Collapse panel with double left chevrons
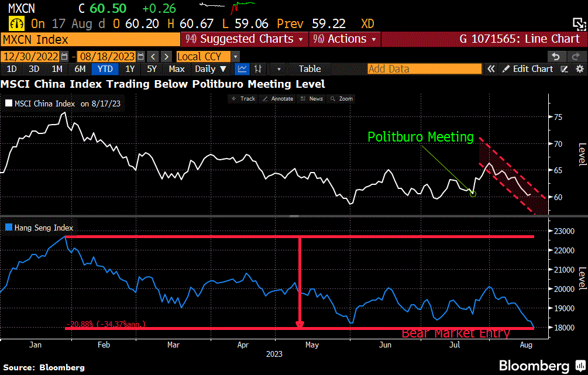588x375 pixels. coord(491,69)
